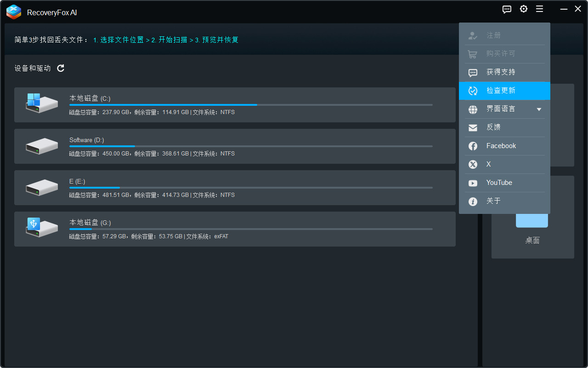Click the globe icon for interface language
The height and width of the screenshot is (368, 588).
pyautogui.click(x=473, y=109)
